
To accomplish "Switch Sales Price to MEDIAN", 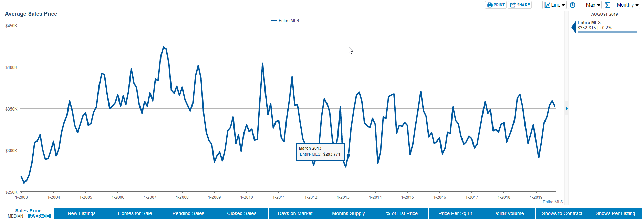I will coord(15,216).
